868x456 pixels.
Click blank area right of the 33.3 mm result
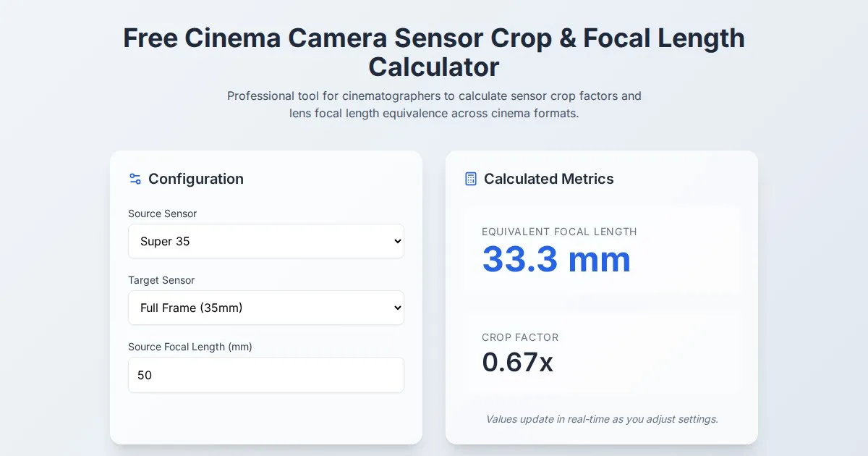[687, 259]
